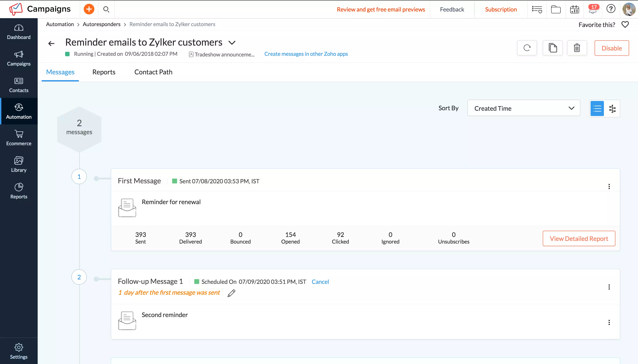The image size is (638, 364).
Task: Click Feedback in the header
Action: click(x=452, y=9)
